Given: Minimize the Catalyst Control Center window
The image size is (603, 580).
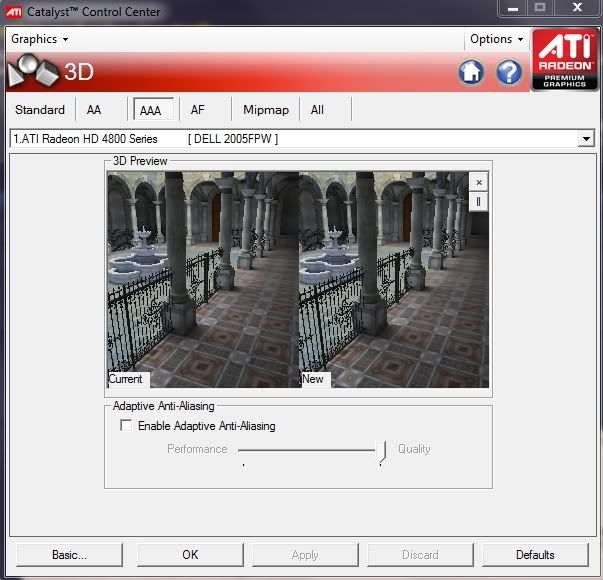Looking at the screenshot, I should 513,8.
